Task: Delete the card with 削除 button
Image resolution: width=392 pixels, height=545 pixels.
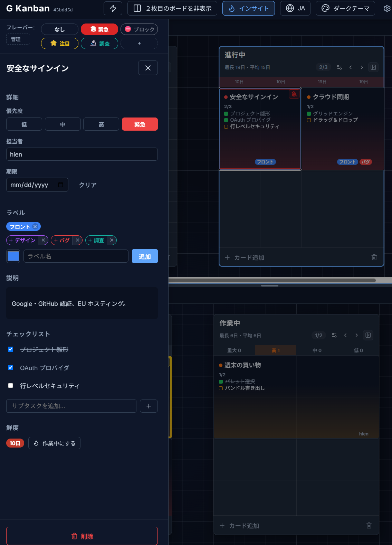Action: coord(82,536)
